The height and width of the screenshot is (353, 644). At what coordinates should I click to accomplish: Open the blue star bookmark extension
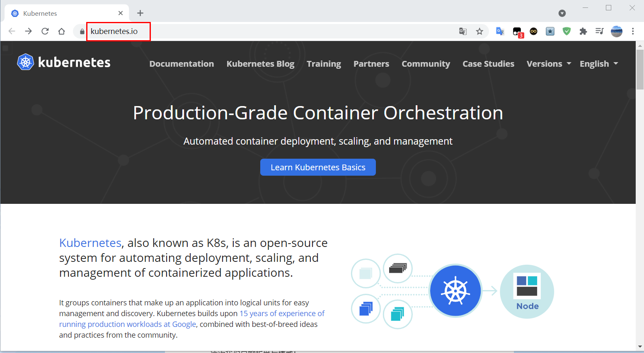tap(550, 31)
